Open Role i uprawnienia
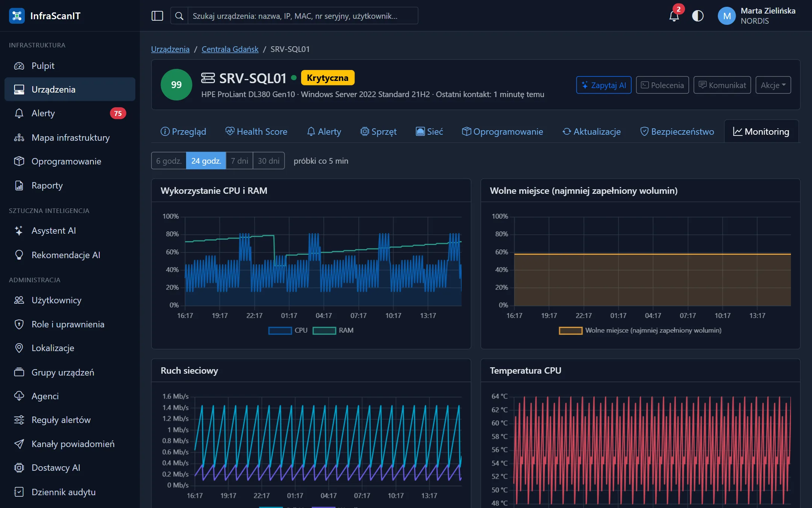Image resolution: width=812 pixels, height=508 pixels. pyautogui.click(x=70, y=324)
